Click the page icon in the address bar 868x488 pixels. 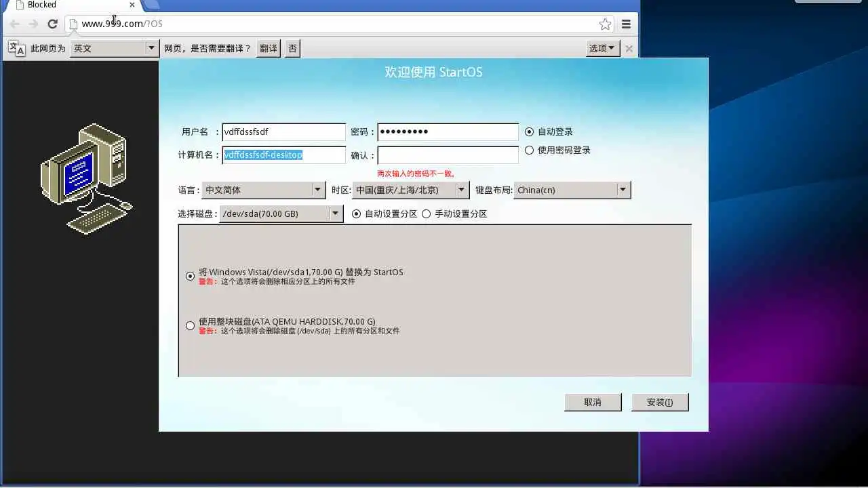tap(73, 24)
